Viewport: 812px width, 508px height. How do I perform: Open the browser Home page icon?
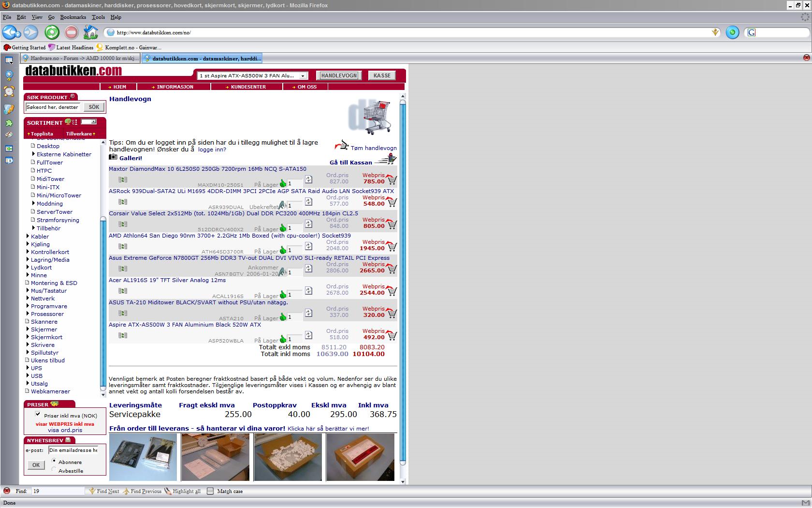tap(90, 32)
